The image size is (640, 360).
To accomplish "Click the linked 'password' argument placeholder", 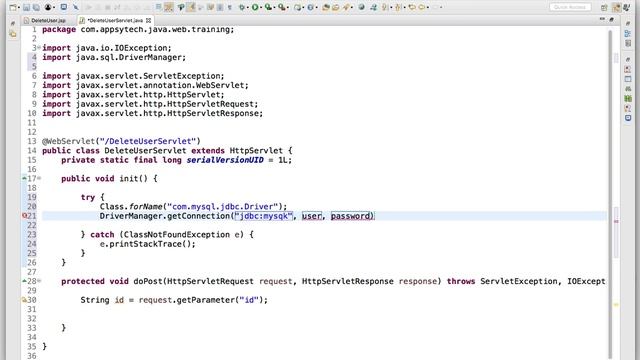I will click(352, 216).
